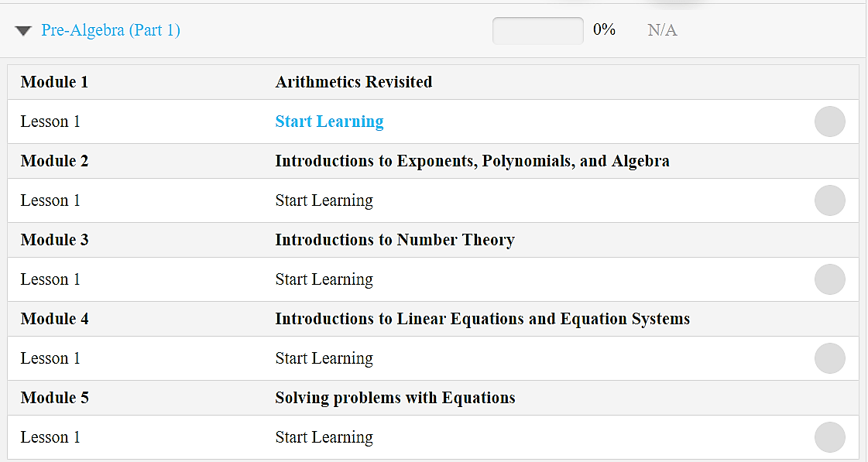The image size is (868, 462).
Task: Select Start Learning for Module 2 lesson
Action: pos(324,200)
